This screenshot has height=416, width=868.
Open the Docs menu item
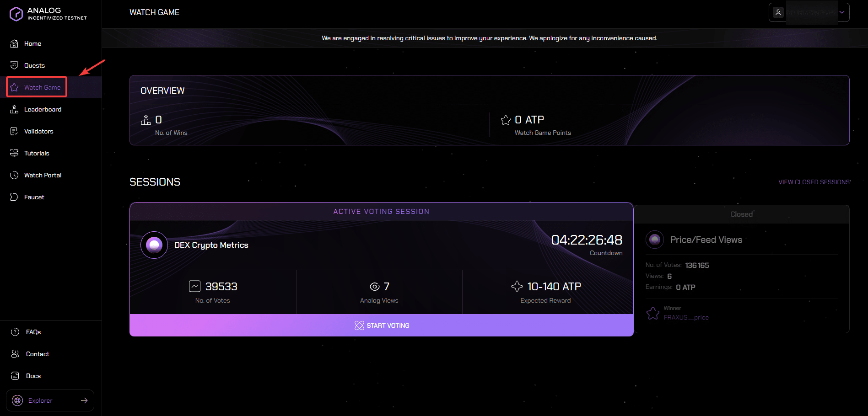[x=33, y=376]
